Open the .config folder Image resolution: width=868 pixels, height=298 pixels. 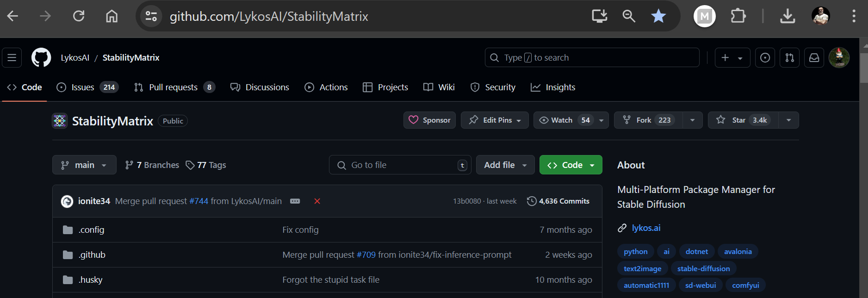click(x=91, y=230)
